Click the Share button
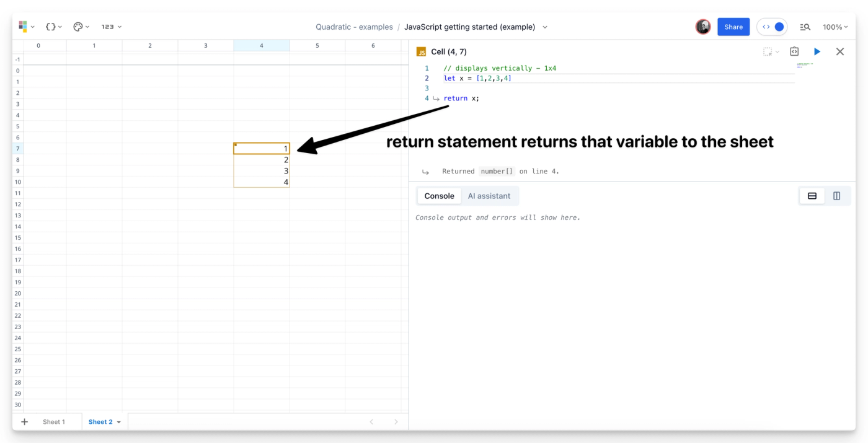The height and width of the screenshot is (443, 868). click(733, 27)
